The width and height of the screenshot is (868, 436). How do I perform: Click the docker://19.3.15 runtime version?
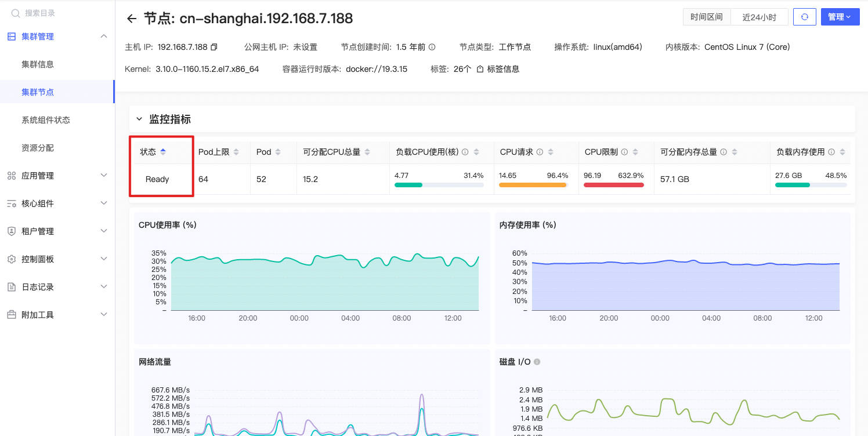tap(377, 69)
